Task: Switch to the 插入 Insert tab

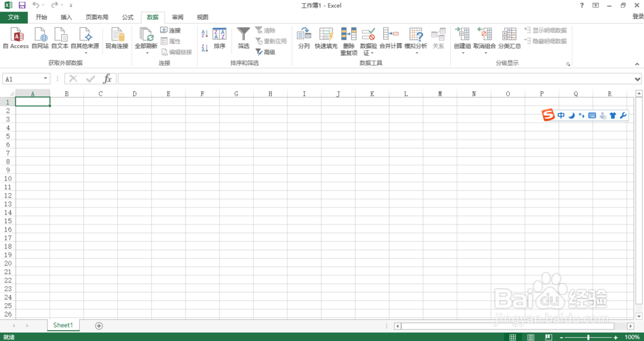Action: (x=66, y=17)
